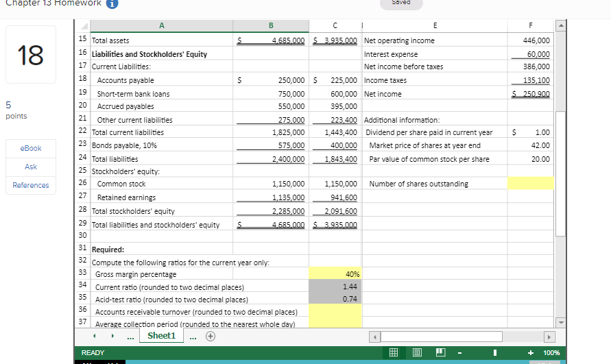The height and width of the screenshot is (364, 611).
Task: Select column A header
Action: click(x=162, y=26)
